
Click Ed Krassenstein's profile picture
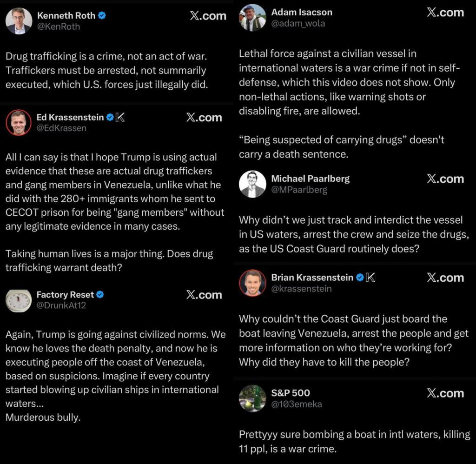click(x=19, y=123)
